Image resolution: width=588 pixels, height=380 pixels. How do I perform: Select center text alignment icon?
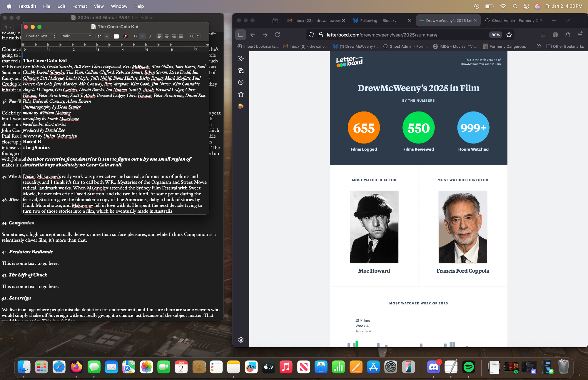coord(167,36)
